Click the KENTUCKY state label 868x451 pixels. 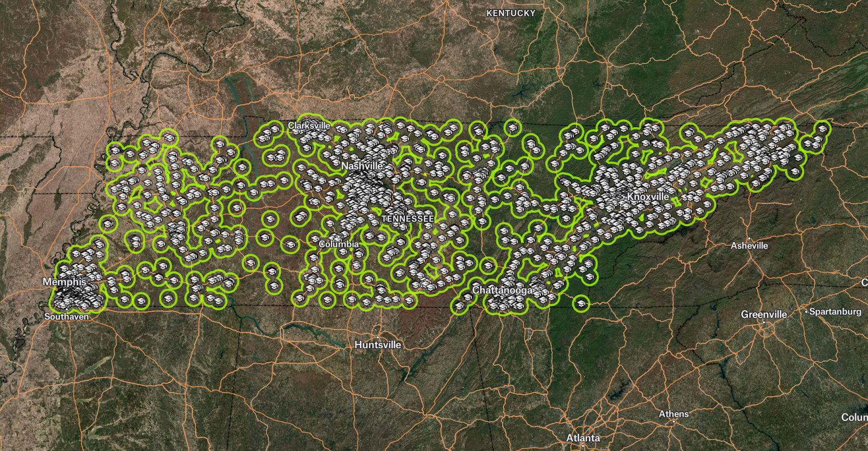(x=510, y=13)
